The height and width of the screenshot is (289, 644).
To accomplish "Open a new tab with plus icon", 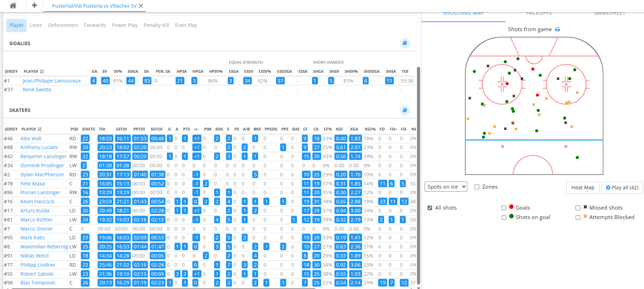I will pyautogui.click(x=34, y=6).
